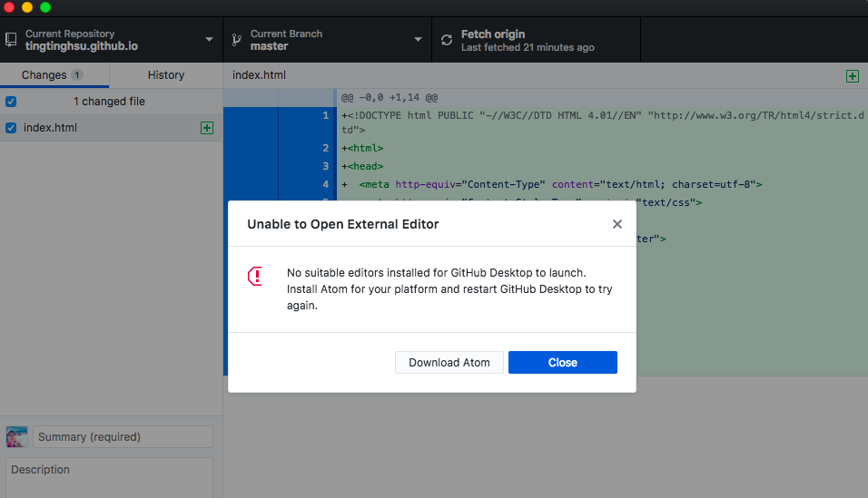Image resolution: width=868 pixels, height=498 pixels.
Task: Select line 4 in the diff gutter
Action: (x=325, y=184)
